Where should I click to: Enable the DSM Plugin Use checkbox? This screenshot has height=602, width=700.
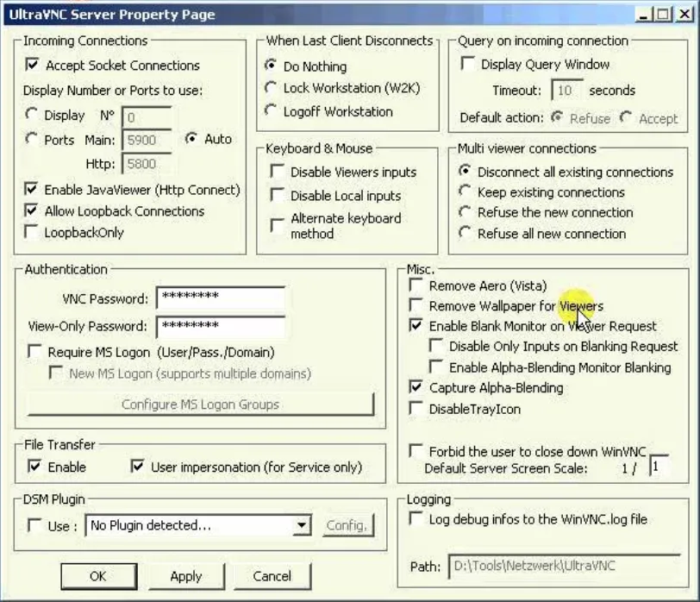[34, 525]
